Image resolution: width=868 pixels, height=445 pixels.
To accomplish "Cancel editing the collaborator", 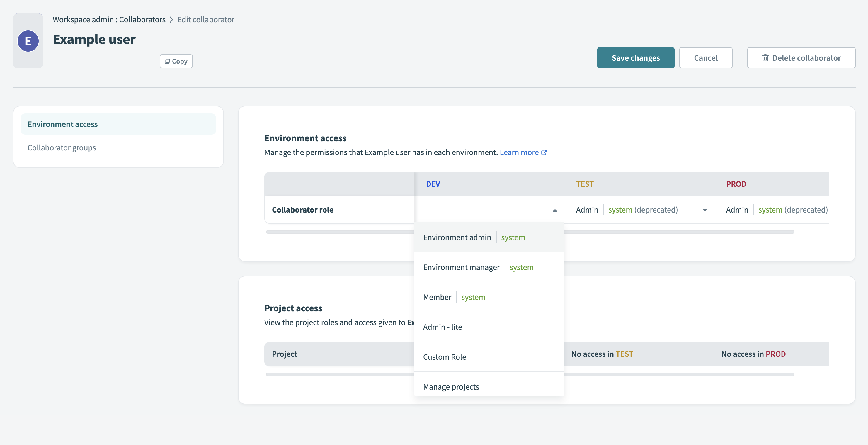I will click(706, 58).
